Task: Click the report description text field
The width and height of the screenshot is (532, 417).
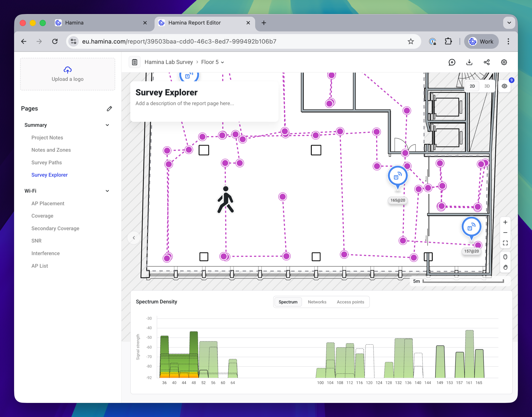Action: [185, 103]
